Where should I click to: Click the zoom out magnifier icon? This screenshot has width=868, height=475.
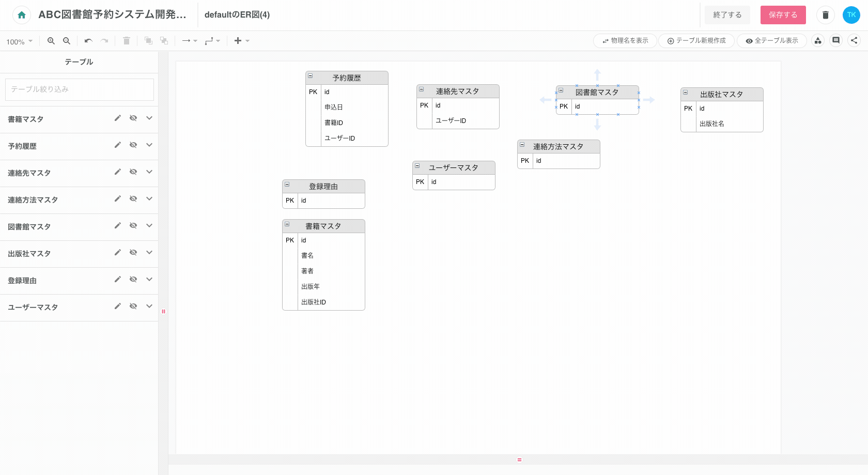click(x=67, y=41)
